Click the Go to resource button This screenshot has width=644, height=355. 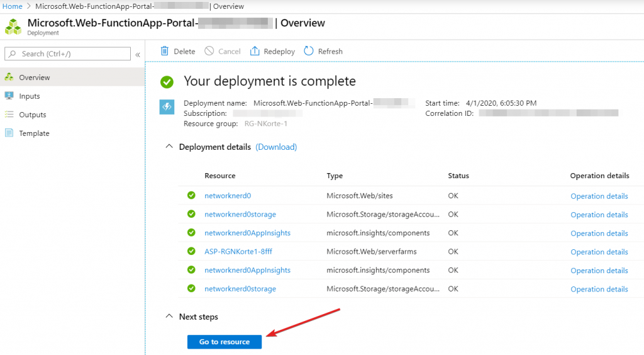click(225, 342)
